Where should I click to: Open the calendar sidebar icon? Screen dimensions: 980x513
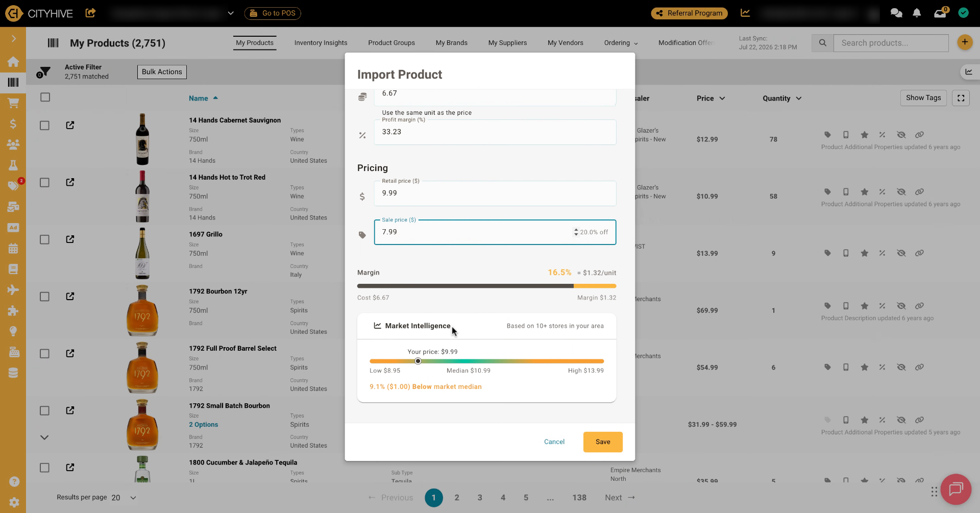click(13, 249)
